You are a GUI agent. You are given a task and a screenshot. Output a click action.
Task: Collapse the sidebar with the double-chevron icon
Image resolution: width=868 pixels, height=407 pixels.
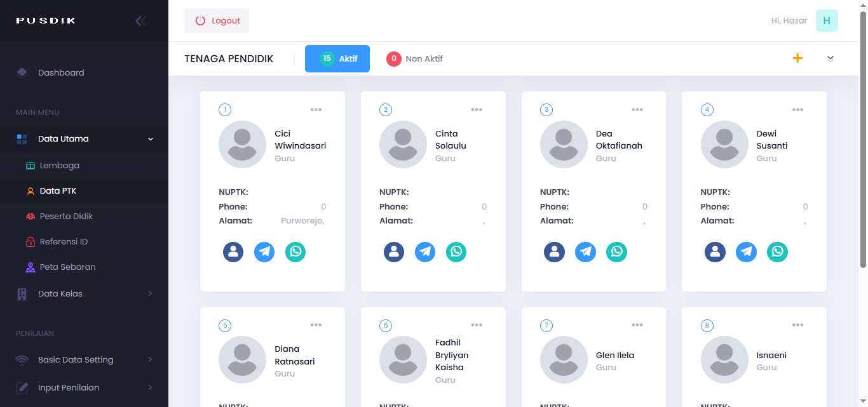[x=140, y=20]
